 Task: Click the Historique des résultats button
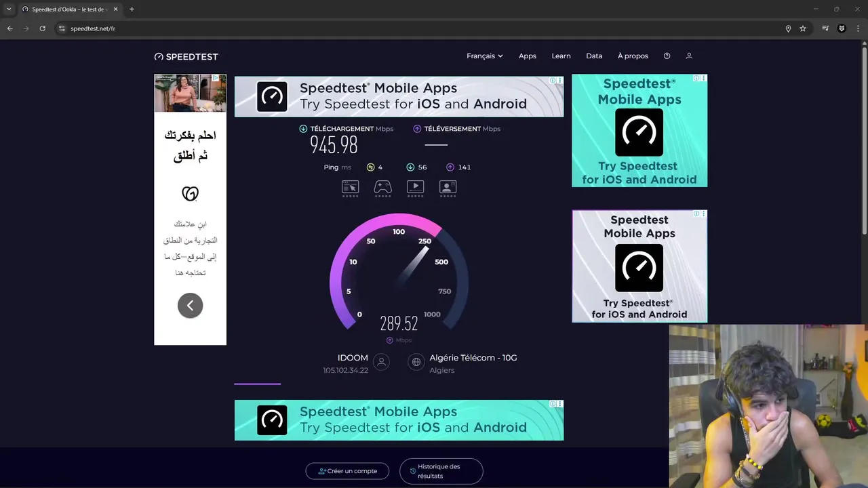pos(441,471)
